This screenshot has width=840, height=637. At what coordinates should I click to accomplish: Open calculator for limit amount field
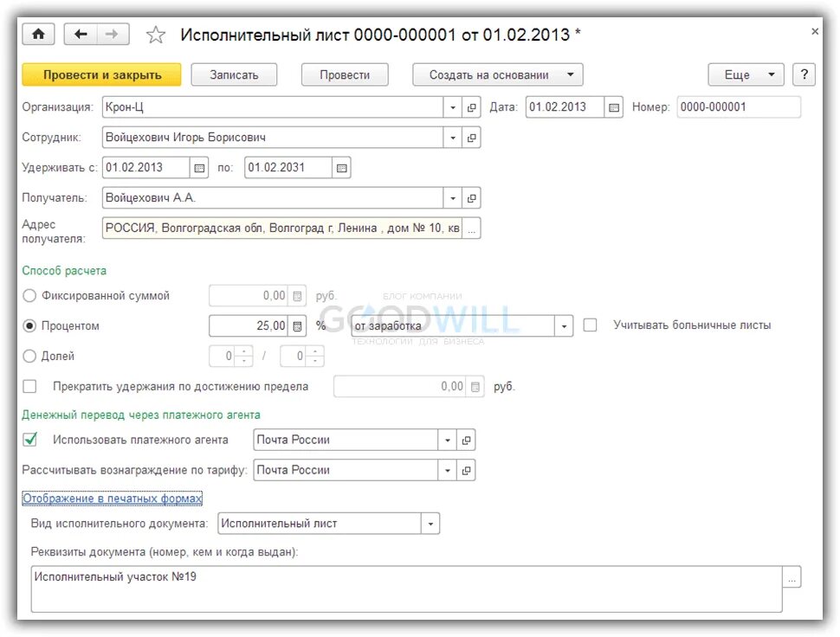pos(475,386)
